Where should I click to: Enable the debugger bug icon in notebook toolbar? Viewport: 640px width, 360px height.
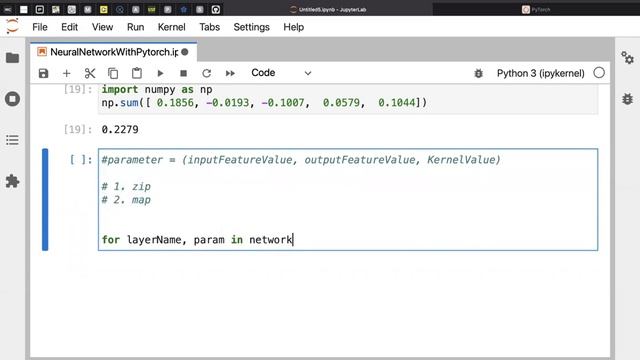click(478, 73)
